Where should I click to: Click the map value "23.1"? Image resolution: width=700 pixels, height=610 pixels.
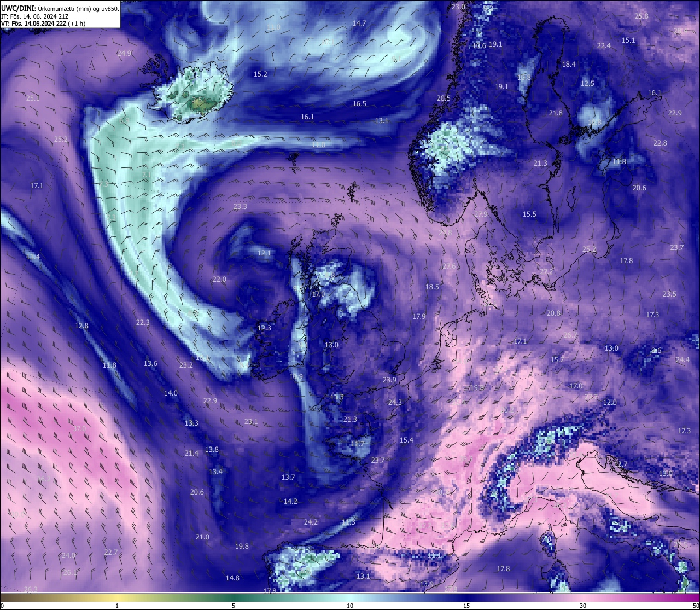tap(251, 421)
